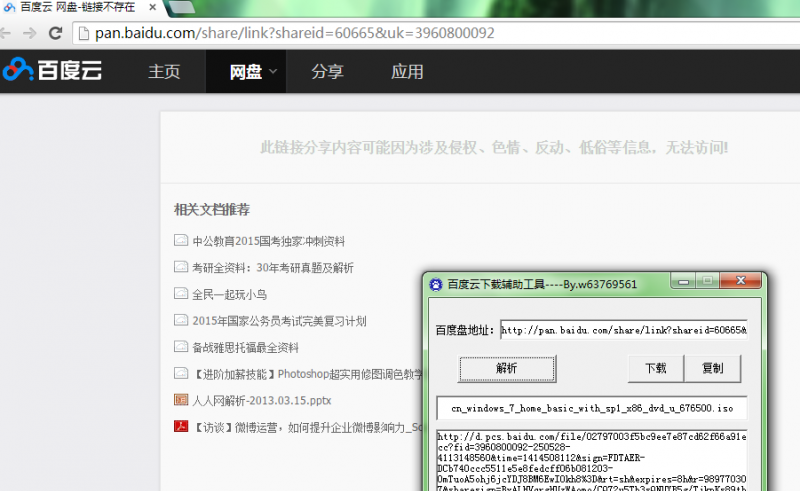Click icon beside 考研全资料 document
Viewport: 800px width, 491px height.
[181, 266]
